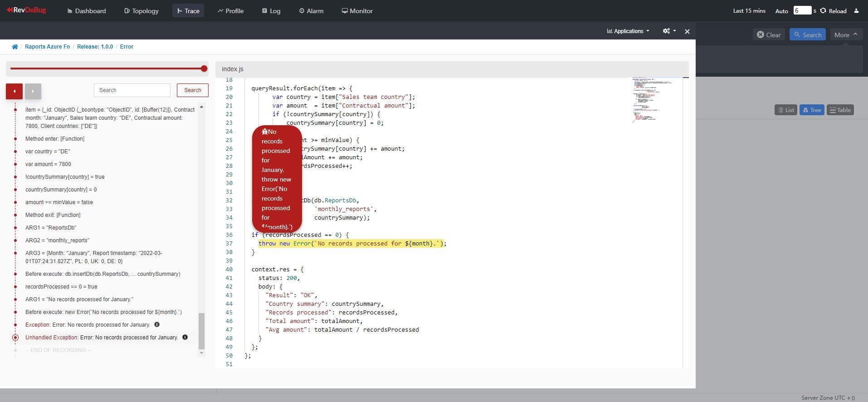The image size is (868, 402).
Task: Click code line number 36
Action: pos(229,235)
